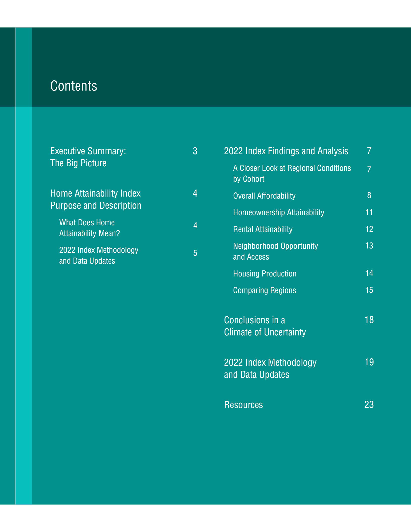Click page number 23 beside Resources

[369, 404]
